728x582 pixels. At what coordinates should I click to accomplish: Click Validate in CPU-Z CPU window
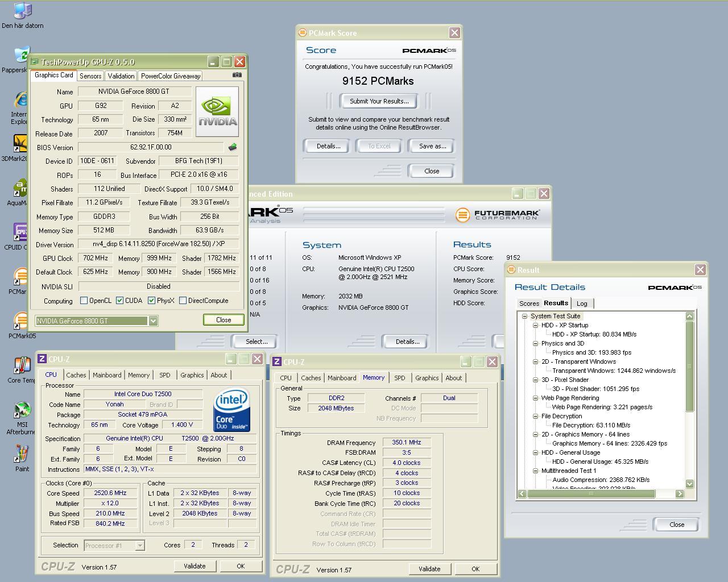[195, 566]
